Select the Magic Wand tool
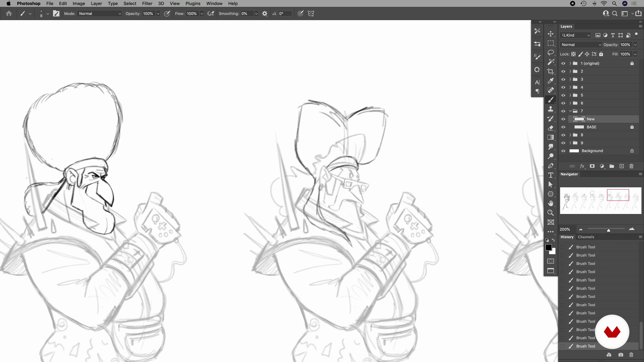644x362 pixels. [550, 62]
